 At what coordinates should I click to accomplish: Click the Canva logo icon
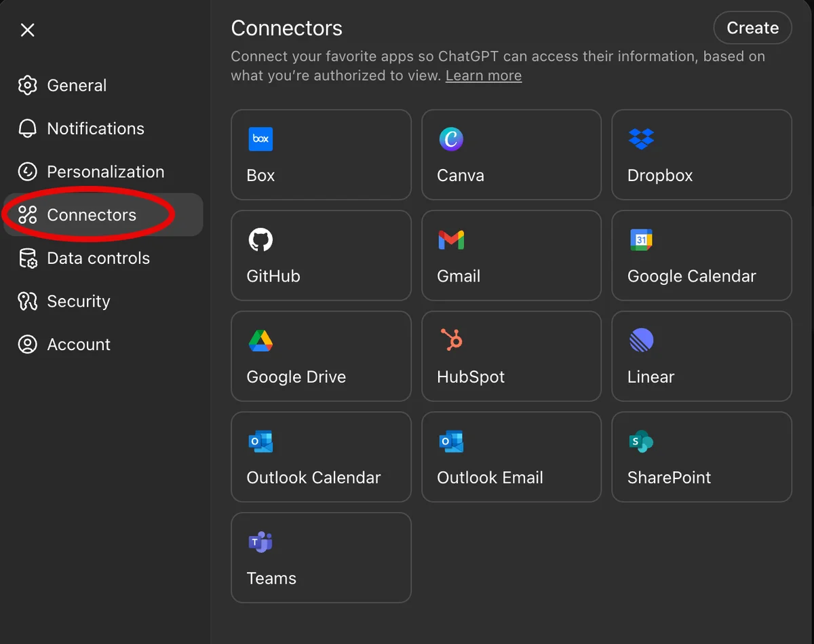click(x=451, y=138)
